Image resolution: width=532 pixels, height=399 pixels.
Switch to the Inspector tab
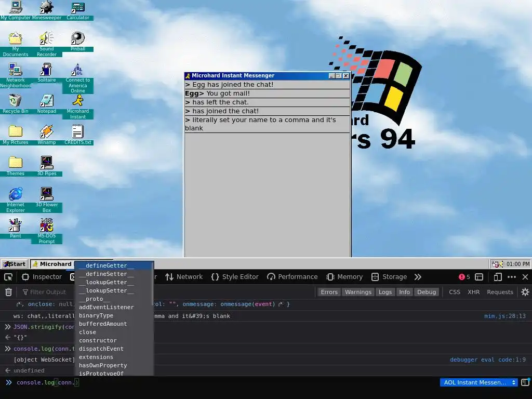pyautogui.click(x=42, y=277)
